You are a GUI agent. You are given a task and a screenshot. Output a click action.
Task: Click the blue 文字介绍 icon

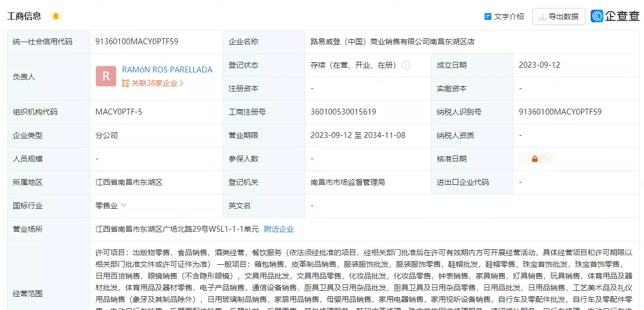tap(487, 17)
